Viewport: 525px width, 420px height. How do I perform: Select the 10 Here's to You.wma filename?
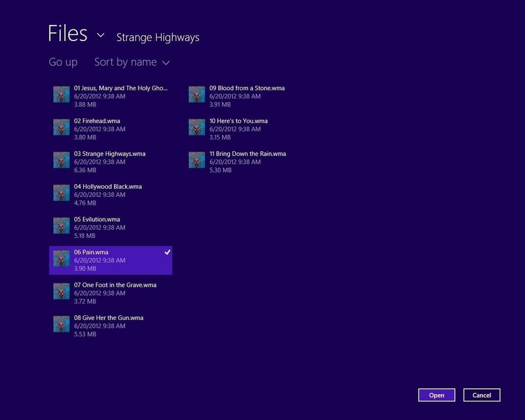pos(238,121)
